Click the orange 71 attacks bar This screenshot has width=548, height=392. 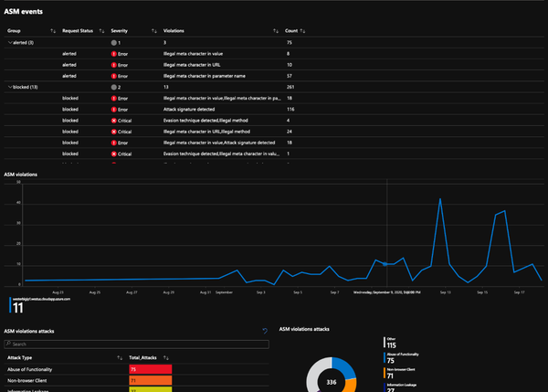coord(151,380)
